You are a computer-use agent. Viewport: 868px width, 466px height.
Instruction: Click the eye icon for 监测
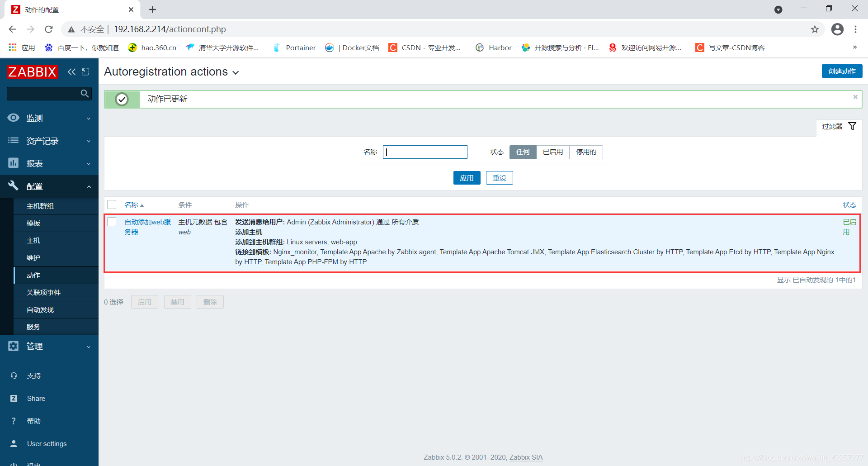14,118
